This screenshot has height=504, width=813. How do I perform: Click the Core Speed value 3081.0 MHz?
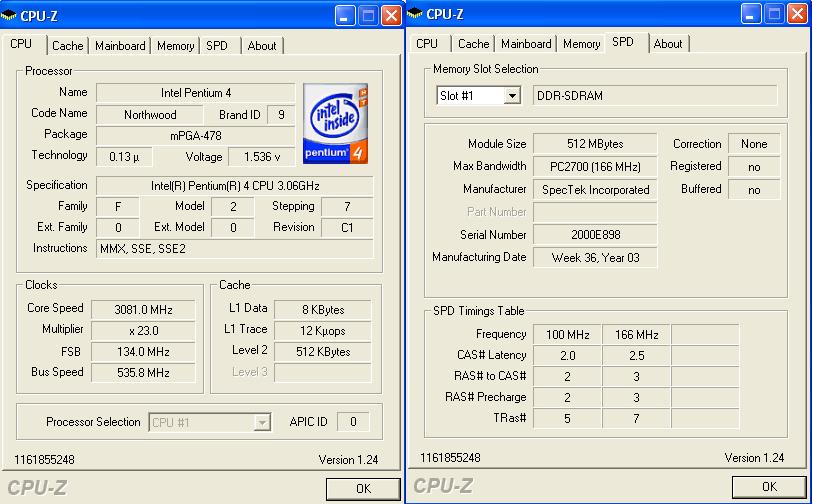[x=143, y=310]
